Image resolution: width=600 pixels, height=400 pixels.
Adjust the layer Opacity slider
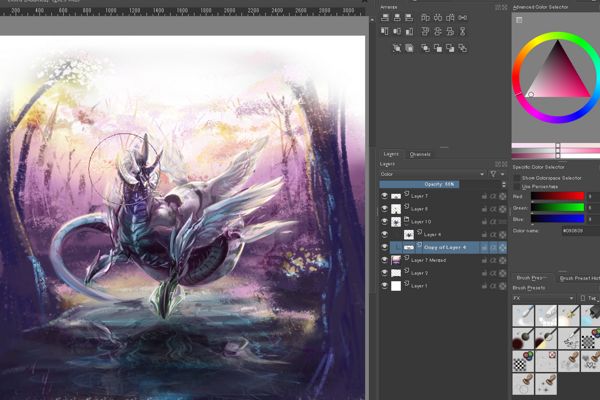[x=440, y=184]
